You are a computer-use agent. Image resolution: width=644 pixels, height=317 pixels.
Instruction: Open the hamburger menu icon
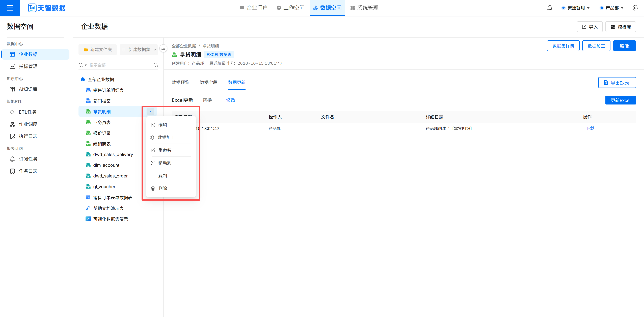pyautogui.click(x=10, y=8)
